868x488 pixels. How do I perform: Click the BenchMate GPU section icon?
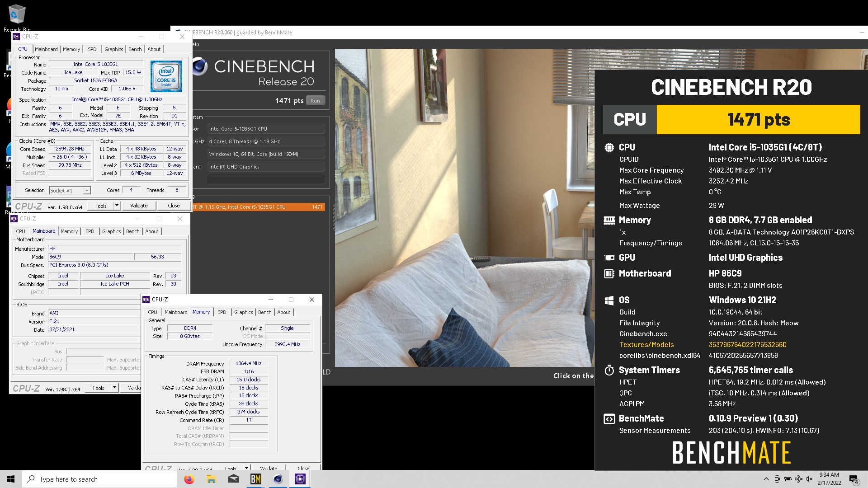click(x=609, y=258)
